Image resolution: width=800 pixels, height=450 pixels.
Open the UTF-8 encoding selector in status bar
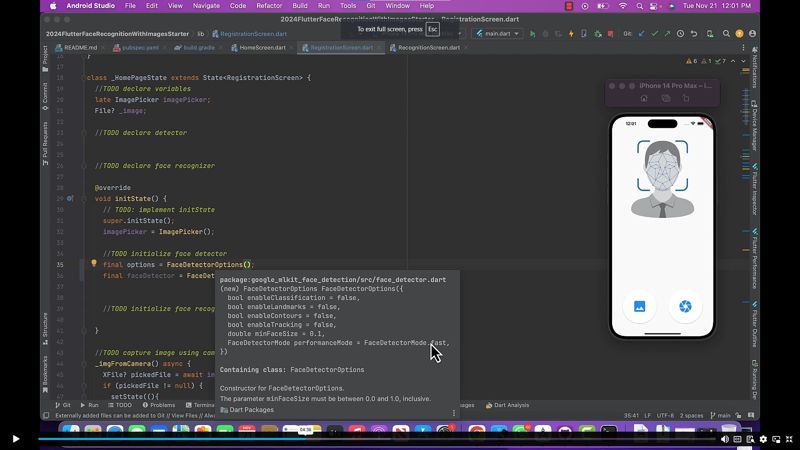(x=665, y=415)
